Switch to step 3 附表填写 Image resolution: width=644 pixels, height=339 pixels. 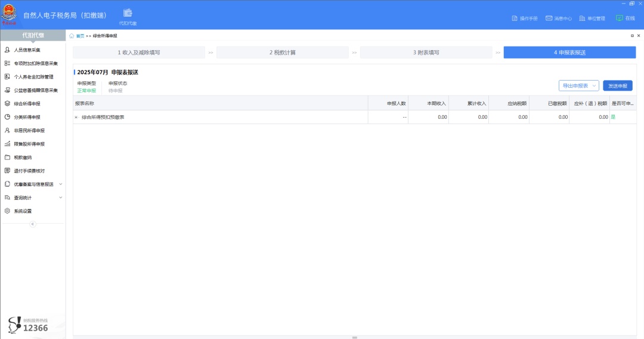pos(426,53)
